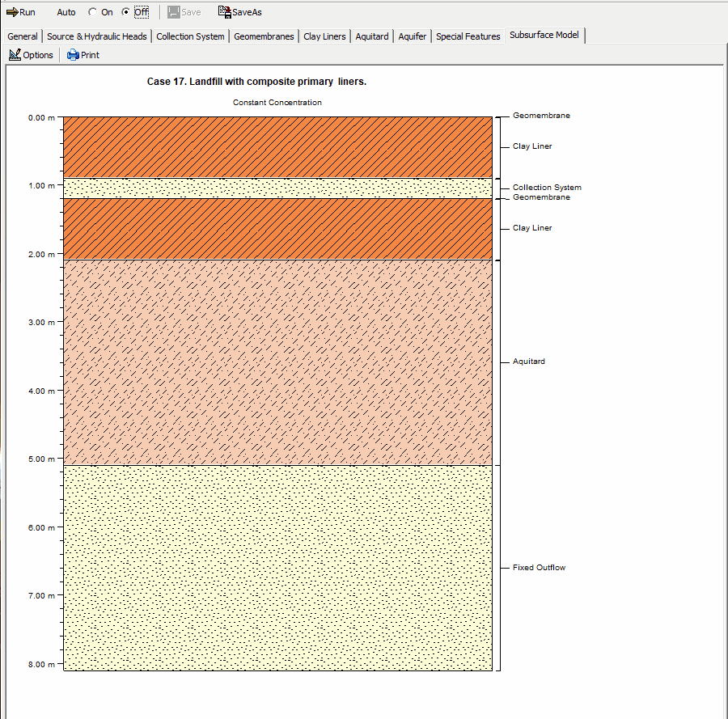Open Options chart icon
Image resolution: width=728 pixels, height=719 pixels.
click(15, 55)
